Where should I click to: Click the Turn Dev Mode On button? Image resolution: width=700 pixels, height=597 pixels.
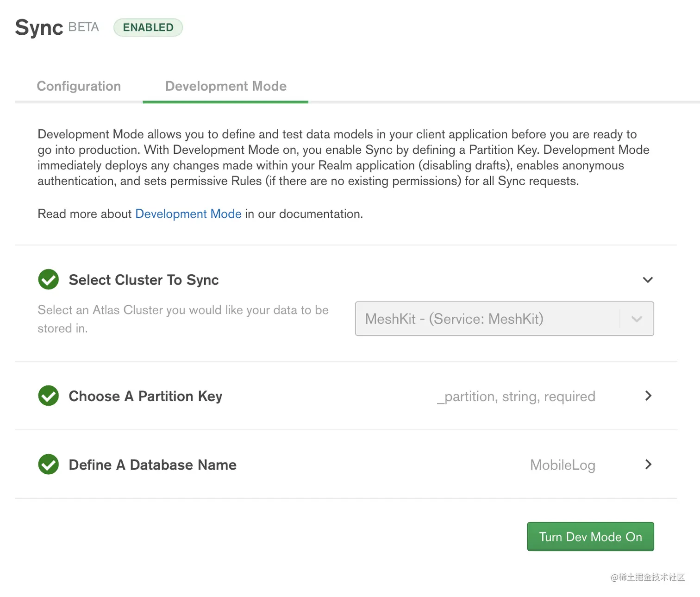point(590,537)
